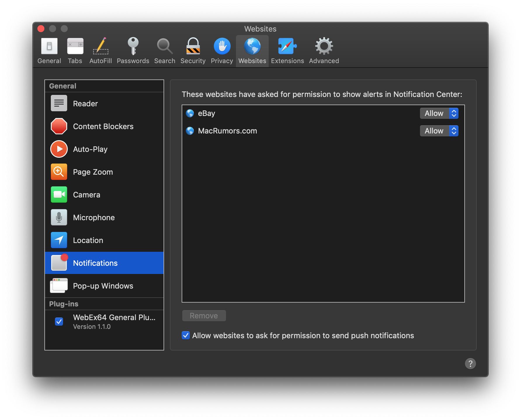Click the Page Zoom magnifier icon
The width and height of the screenshot is (521, 420).
(x=59, y=171)
